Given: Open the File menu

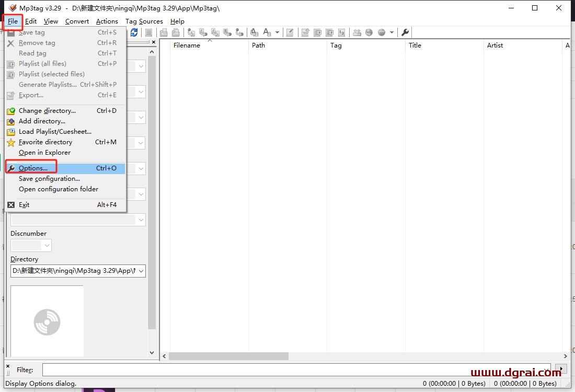Looking at the screenshot, I should click(x=13, y=21).
